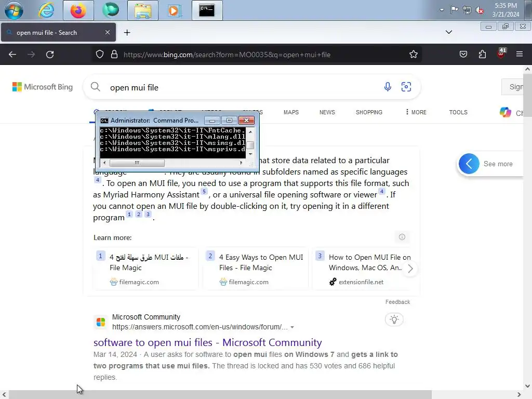Viewport: 532px width, 399px height.
Task: Open the media player taskbar icon
Action: 174,10
